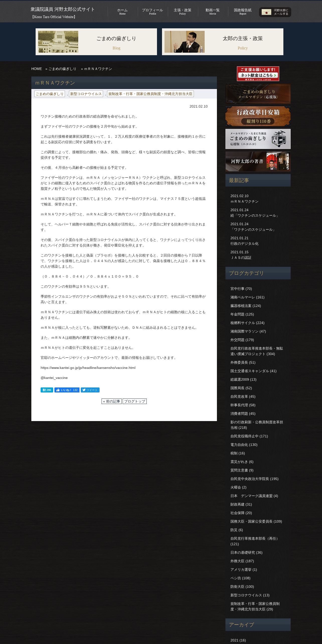Image resolution: width=322 pixels, height=644 pixels.
Task: Open the kantei.go.jp vaccine URL
Action: [88, 368]
